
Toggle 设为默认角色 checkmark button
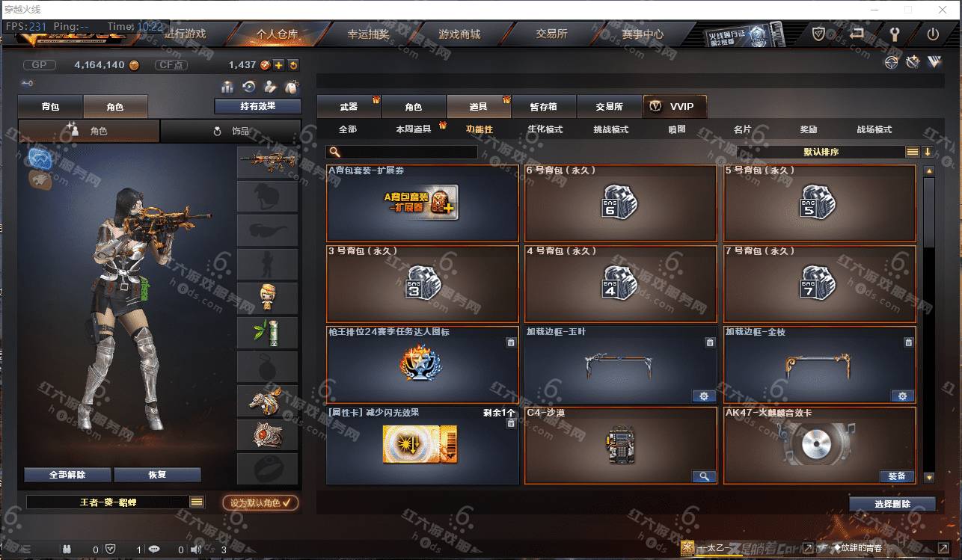tap(260, 502)
